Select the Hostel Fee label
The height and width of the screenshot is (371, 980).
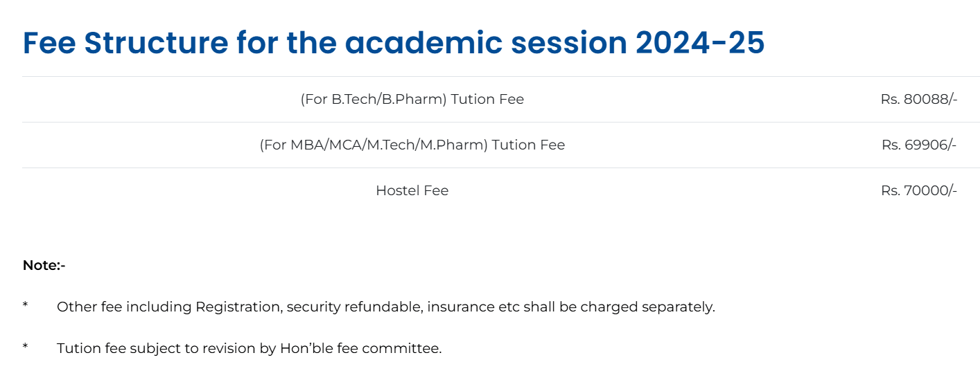[412, 190]
